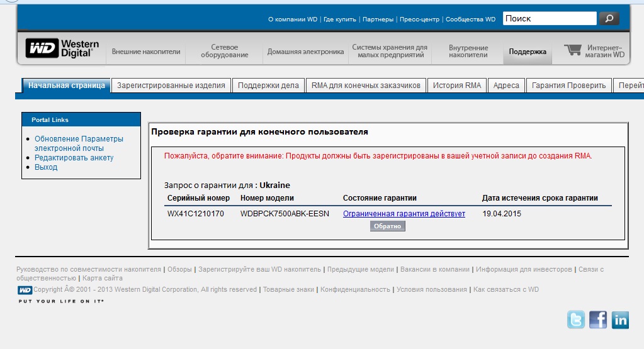Open Внешние накопители menu
The height and width of the screenshot is (349, 644).
pyautogui.click(x=146, y=52)
